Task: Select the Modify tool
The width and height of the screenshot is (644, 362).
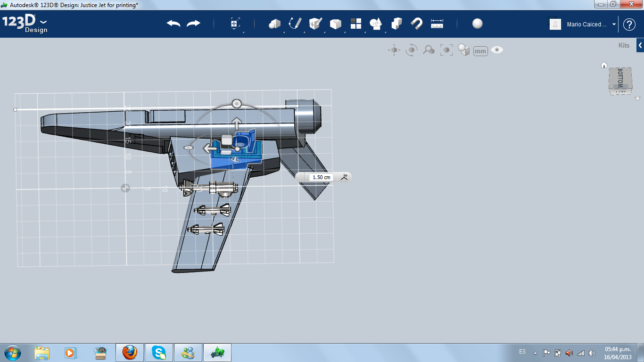Action: click(335, 24)
